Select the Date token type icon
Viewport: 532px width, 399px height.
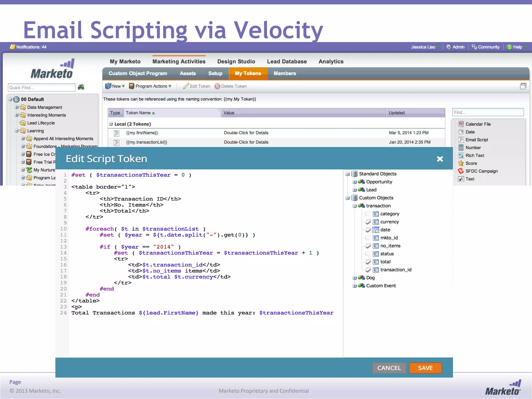click(x=461, y=132)
